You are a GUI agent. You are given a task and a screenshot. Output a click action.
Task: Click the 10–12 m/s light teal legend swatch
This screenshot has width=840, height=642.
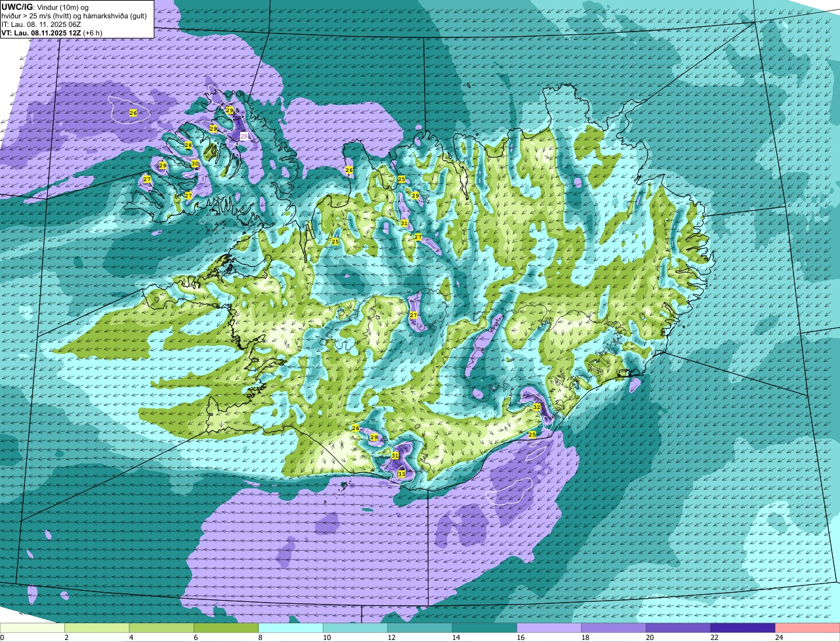click(x=356, y=628)
